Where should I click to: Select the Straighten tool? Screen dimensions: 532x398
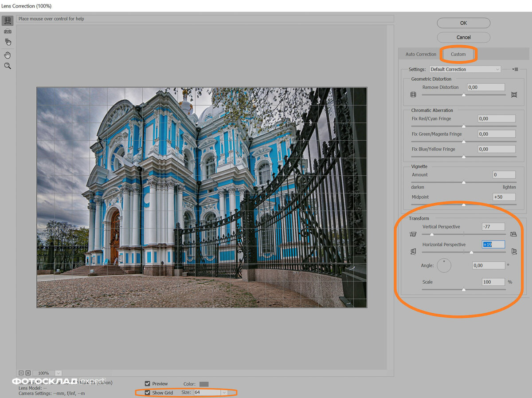click(8, 31)
